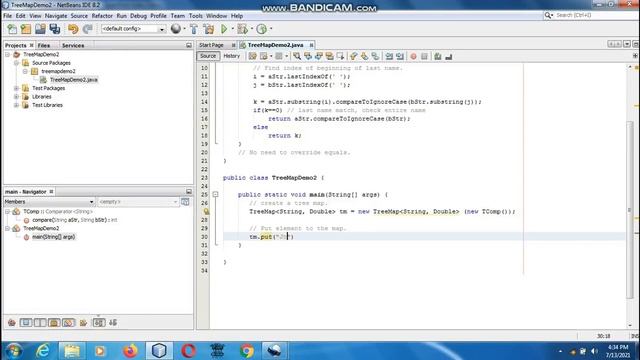Click the editor Find Selection magnifier icon

coord(297,56)
